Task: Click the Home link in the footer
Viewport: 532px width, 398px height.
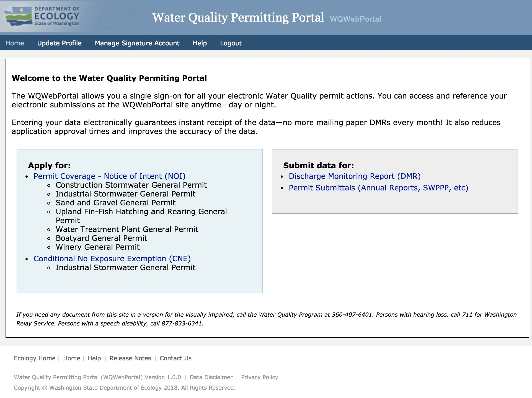Action: [71, 358]
